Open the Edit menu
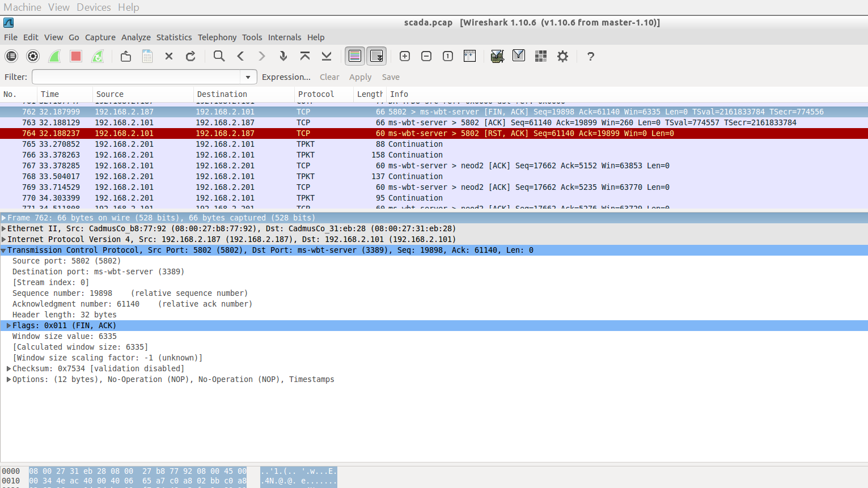 31,37
